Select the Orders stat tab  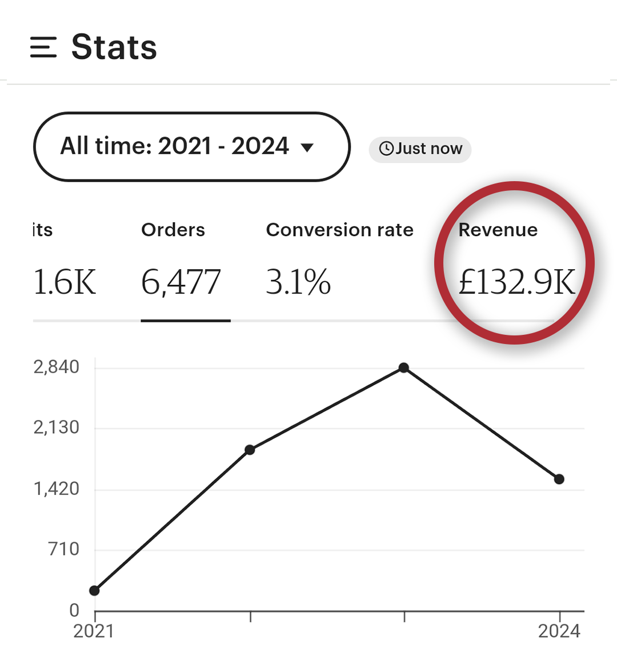(x=173, y=230)
